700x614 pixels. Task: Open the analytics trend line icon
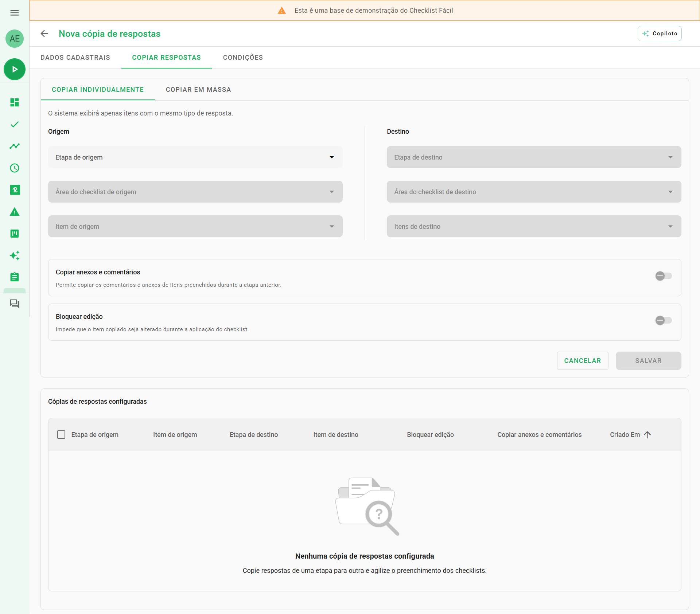(15, 146)
